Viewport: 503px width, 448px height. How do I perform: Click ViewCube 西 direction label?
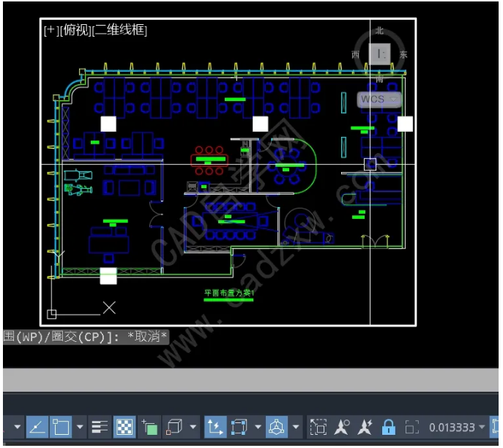coord(355,55)
